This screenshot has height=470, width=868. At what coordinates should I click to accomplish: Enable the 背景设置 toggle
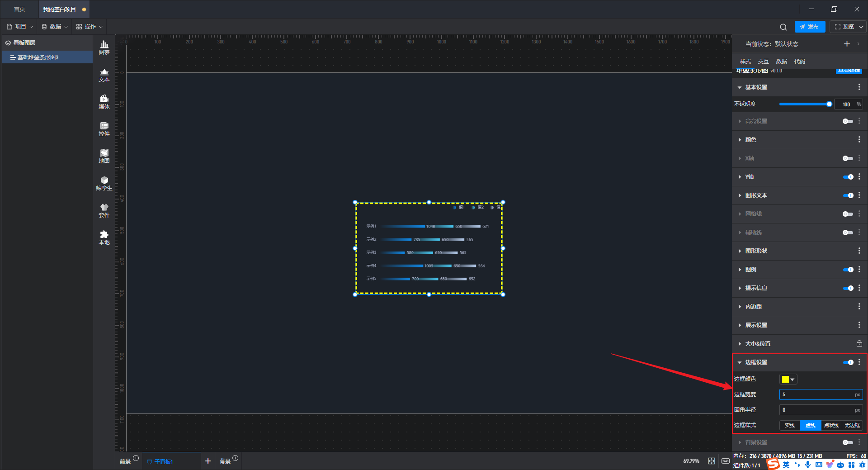(848, 442)
